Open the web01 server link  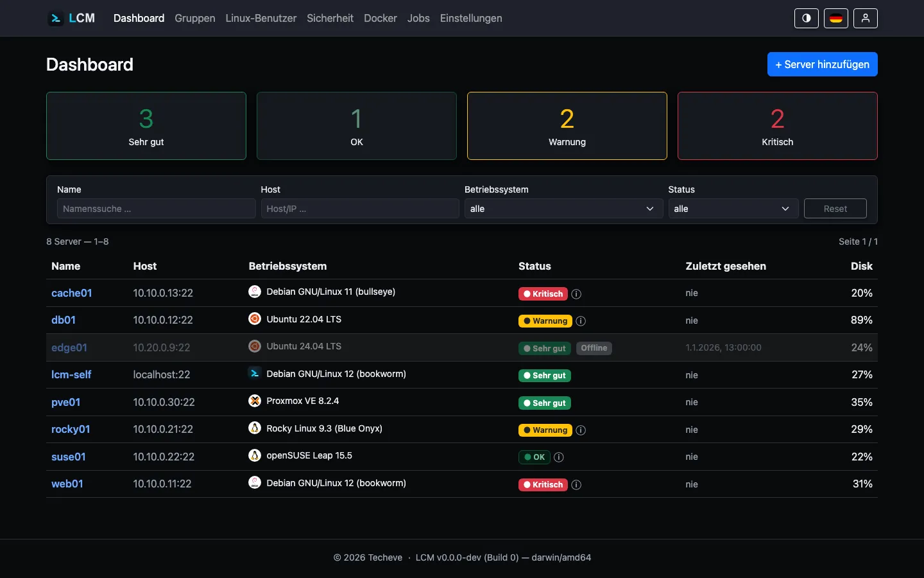67,484
